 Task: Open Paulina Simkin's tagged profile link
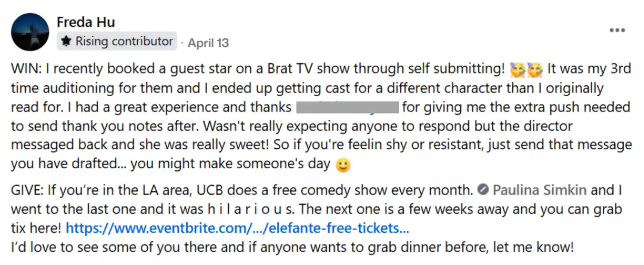[540, 190]
